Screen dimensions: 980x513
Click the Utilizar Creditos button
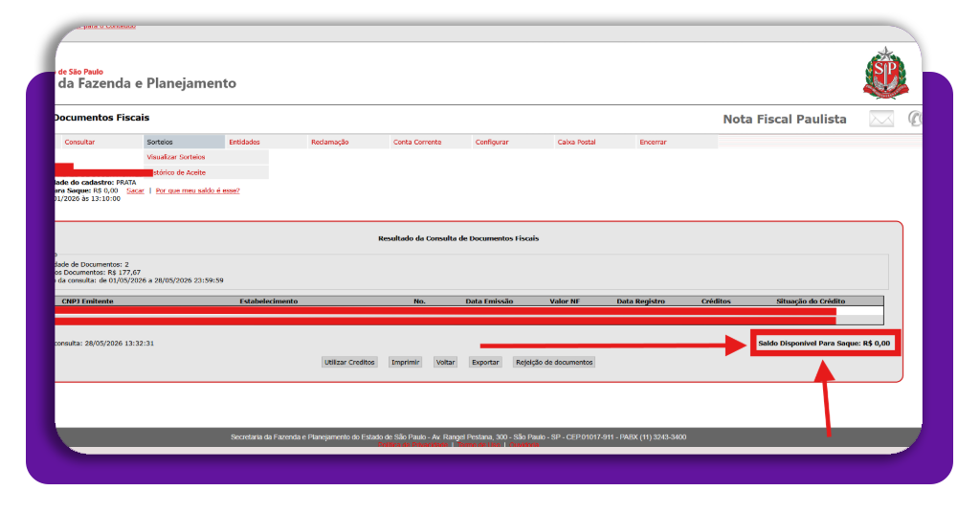349,363
